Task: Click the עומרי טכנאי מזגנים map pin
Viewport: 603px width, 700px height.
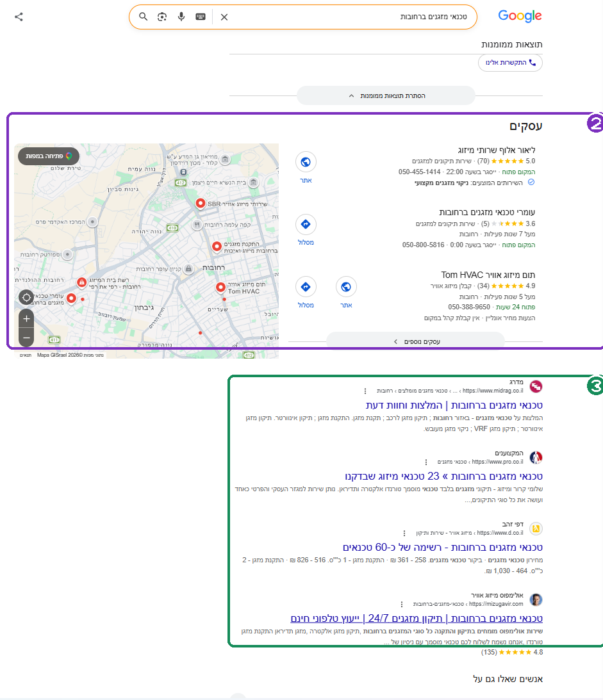Action: coord(71,298)
